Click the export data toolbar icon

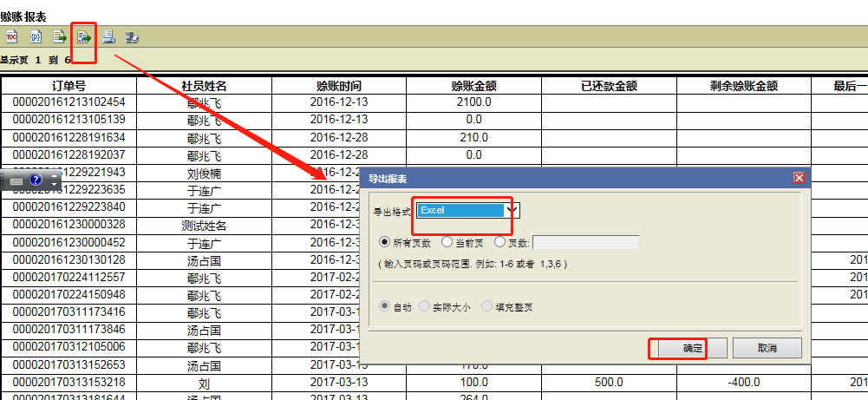click(x=60, y=37)
